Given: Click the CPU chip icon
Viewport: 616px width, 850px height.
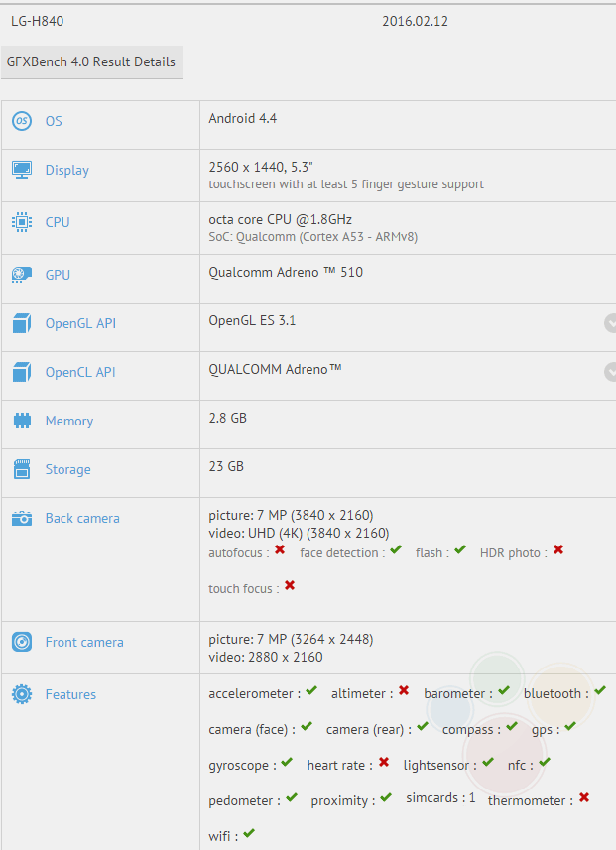Looking at the screenshot, I should pyautogui.click(x=22, y=222).
